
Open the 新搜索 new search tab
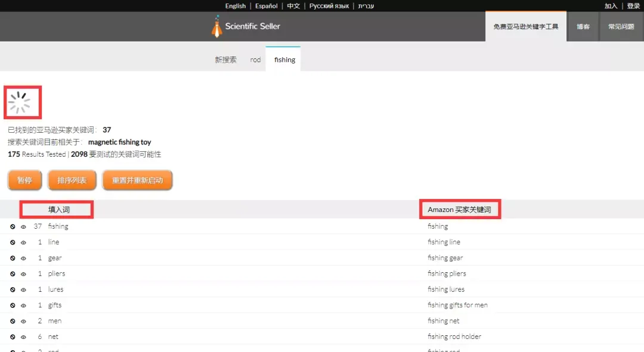225,60
